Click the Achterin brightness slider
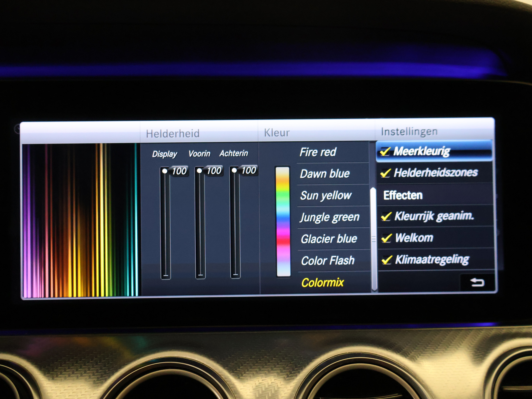 (x=235, y=222)
